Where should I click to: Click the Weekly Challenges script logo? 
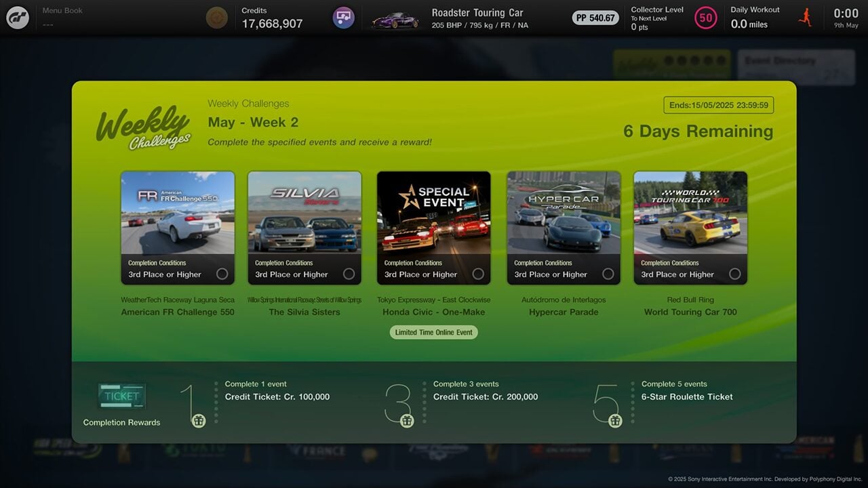143,127
